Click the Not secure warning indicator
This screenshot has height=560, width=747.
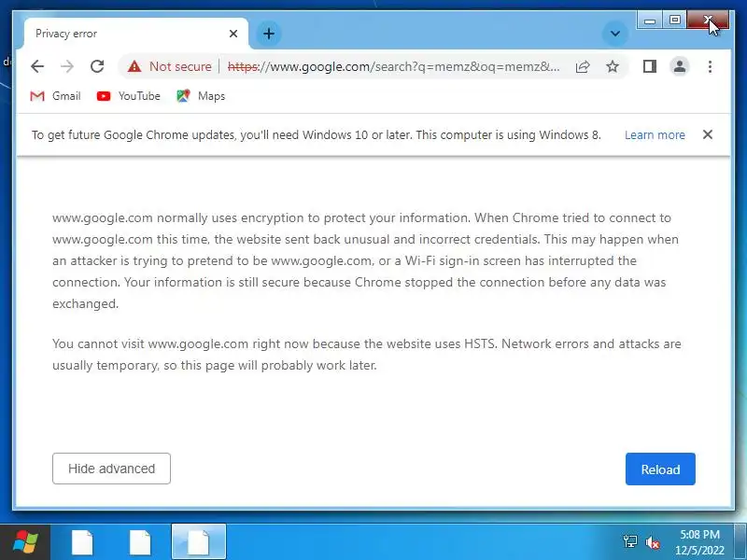[170, 66]
